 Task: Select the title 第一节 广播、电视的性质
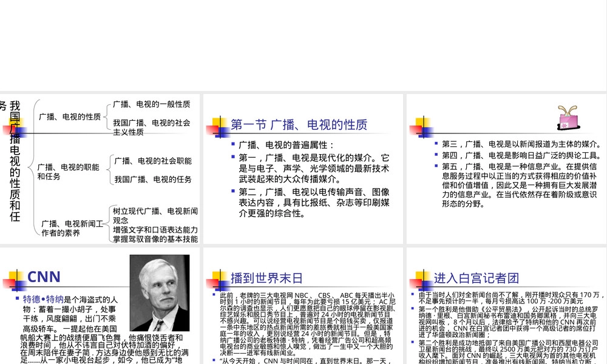tap(299, 124)
